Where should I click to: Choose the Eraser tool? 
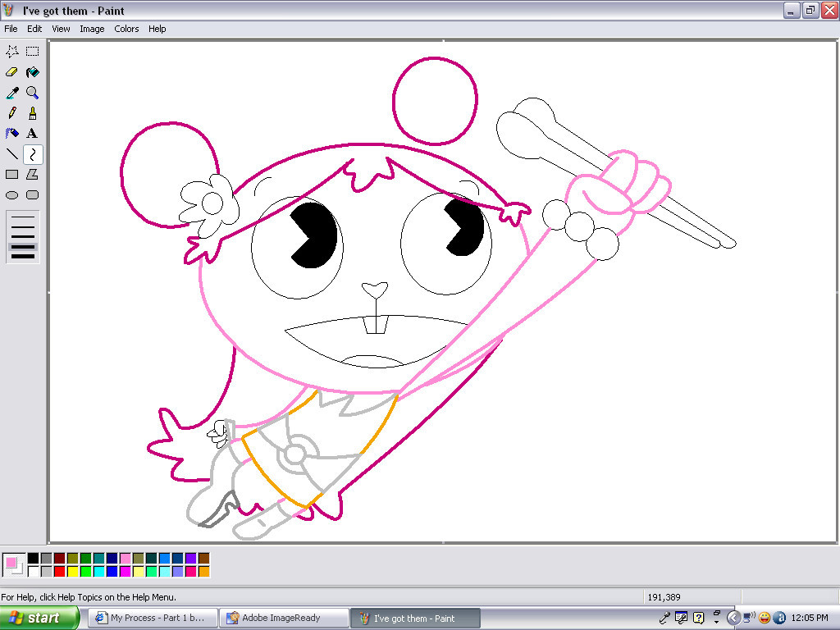11,72
